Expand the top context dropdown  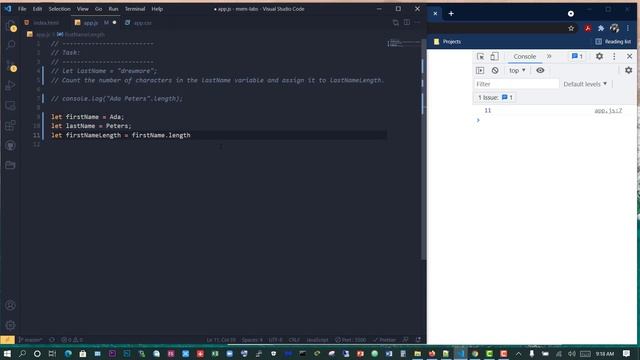point(517,70)
